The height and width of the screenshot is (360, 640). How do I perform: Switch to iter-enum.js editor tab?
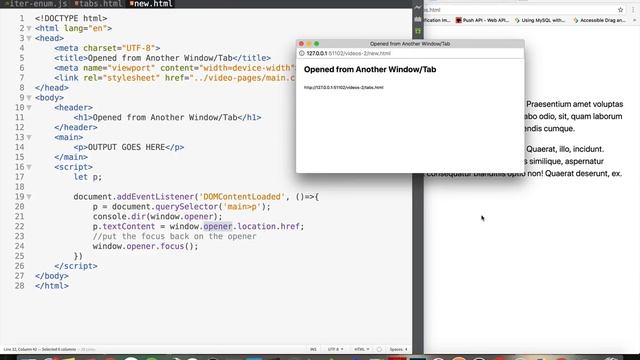point(37,4)
